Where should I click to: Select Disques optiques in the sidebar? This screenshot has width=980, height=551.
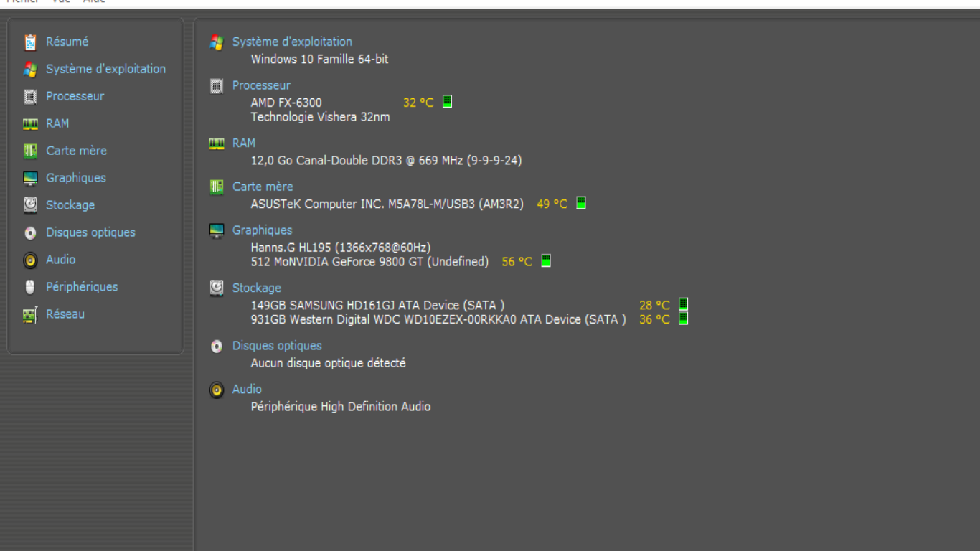coord(90,232)
